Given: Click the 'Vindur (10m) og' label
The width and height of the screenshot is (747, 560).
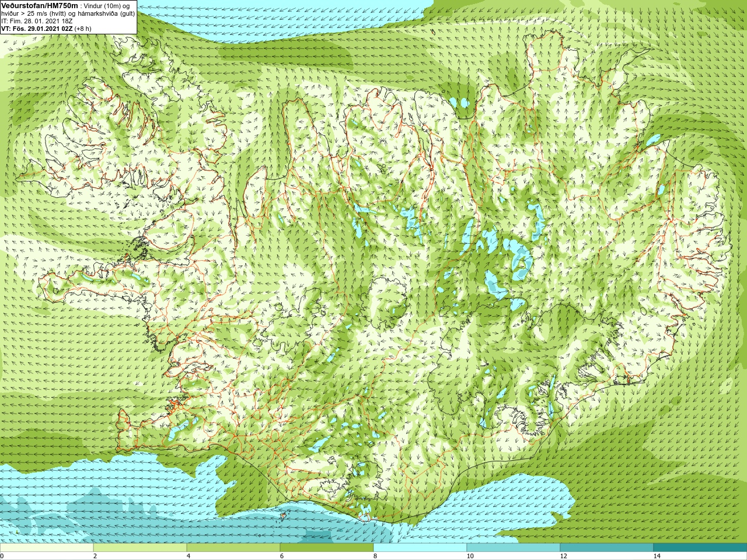Looking at the screenshot, I should pos(107,6).
